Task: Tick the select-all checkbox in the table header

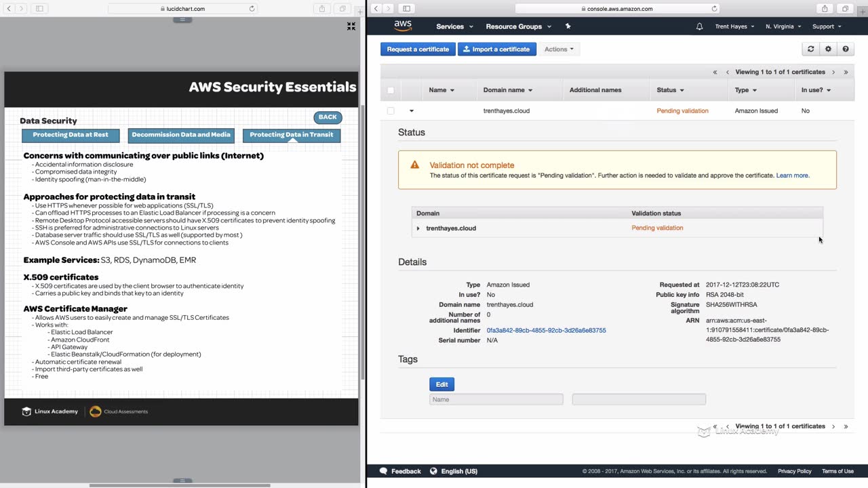Action: tap(391, 90)
